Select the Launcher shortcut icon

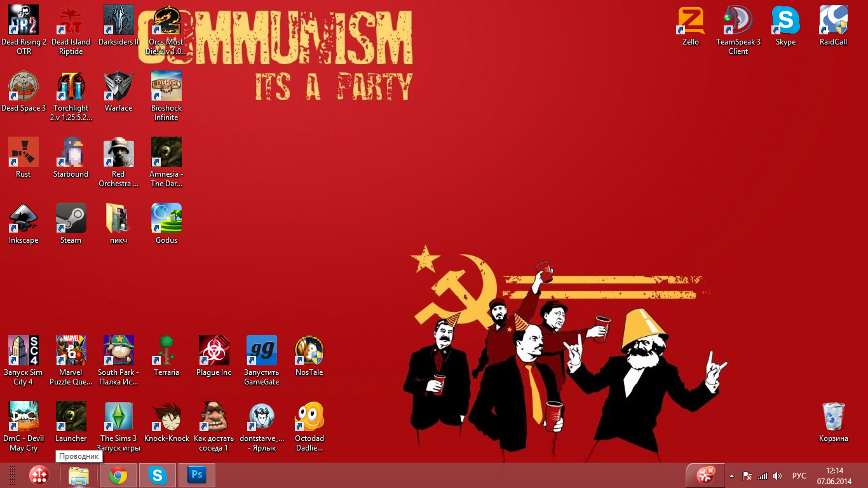pyautogui.click(x=71, y=416)
